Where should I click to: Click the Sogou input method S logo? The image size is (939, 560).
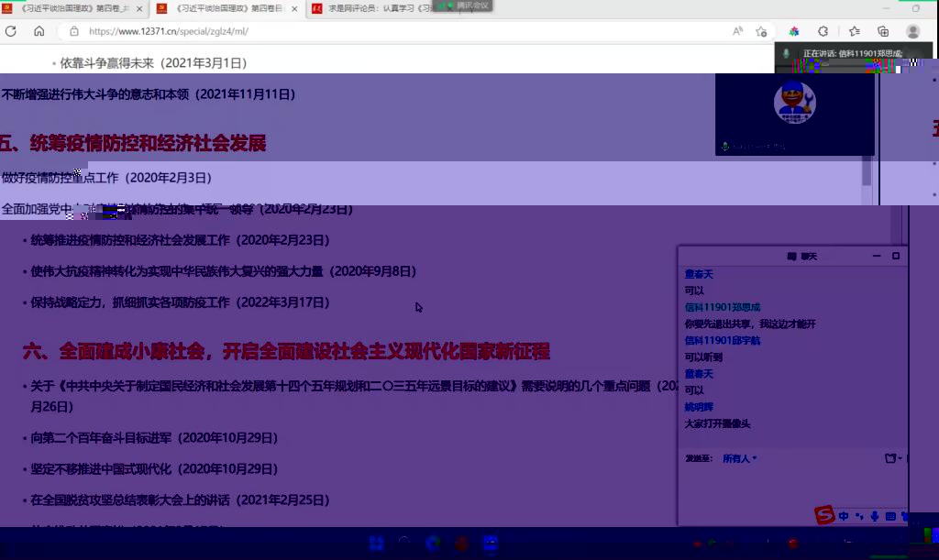point(825,517)
